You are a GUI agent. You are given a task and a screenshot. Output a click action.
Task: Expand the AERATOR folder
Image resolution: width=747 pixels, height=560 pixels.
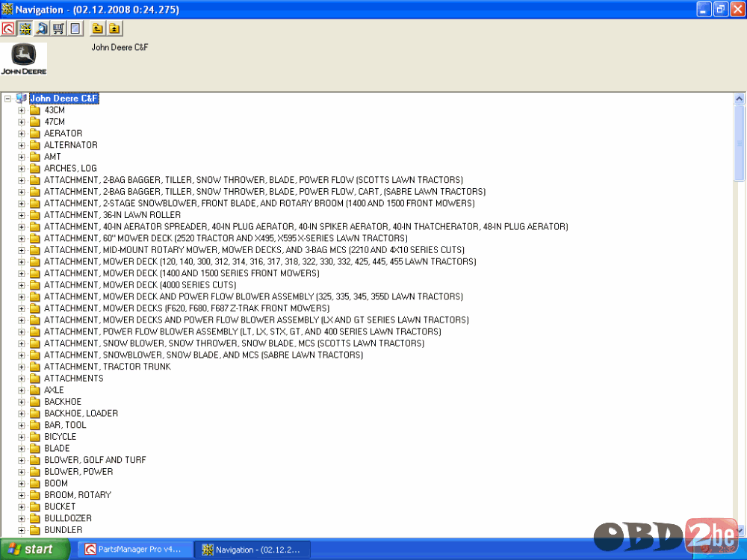coord(22,134)
